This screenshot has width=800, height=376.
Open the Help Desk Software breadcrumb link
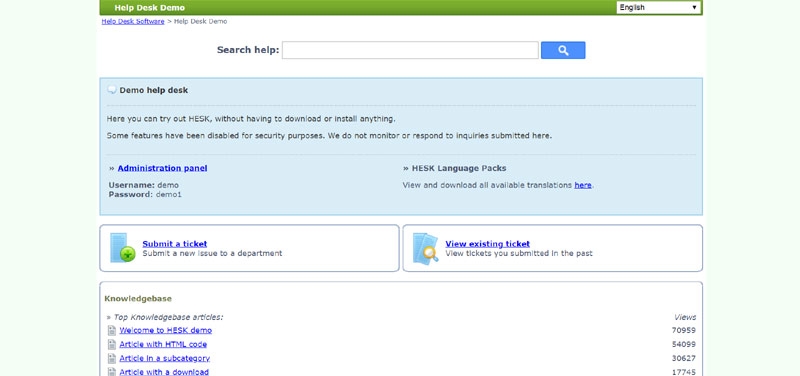click(133, 21)
